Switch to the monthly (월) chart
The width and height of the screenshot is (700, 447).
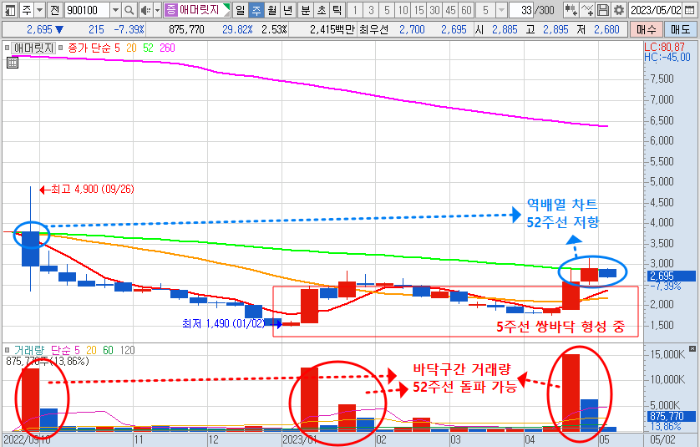pyautogui.click(x=272, y=10)
